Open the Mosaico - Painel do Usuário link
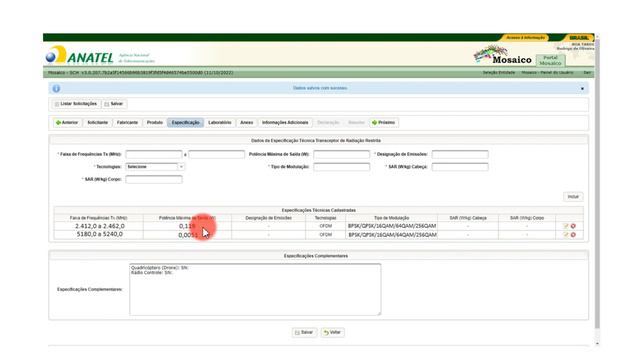 coord(547,73)
